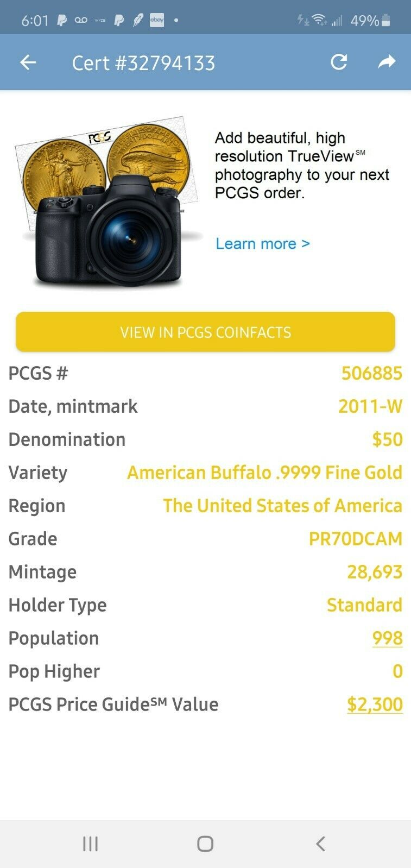Click View in PCGS CoinFacts button

(205, 332)
